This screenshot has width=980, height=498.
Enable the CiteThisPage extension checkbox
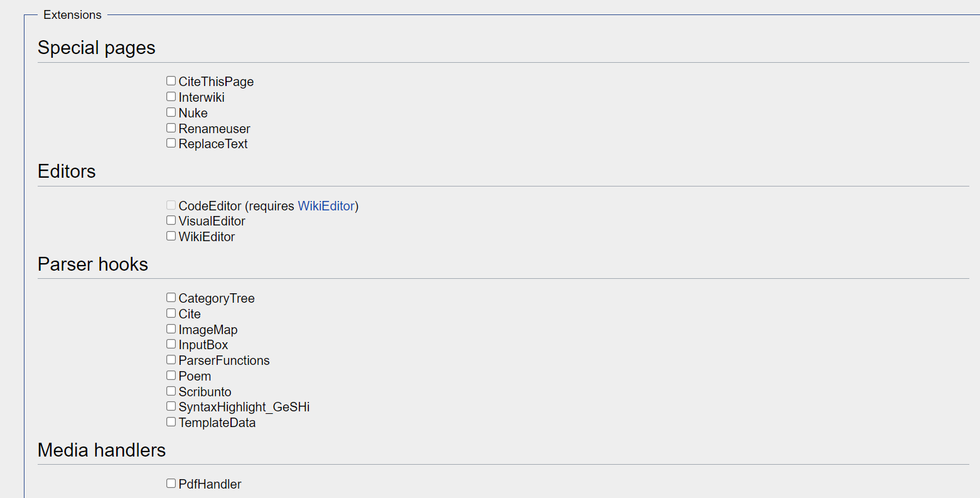[171, 81]
